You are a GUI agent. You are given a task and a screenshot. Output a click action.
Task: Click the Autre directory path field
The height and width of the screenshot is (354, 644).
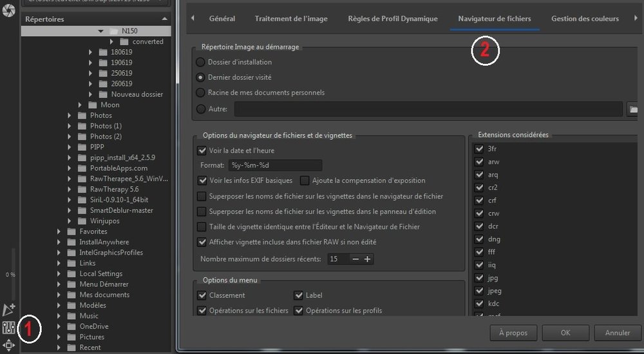(428, 109)
